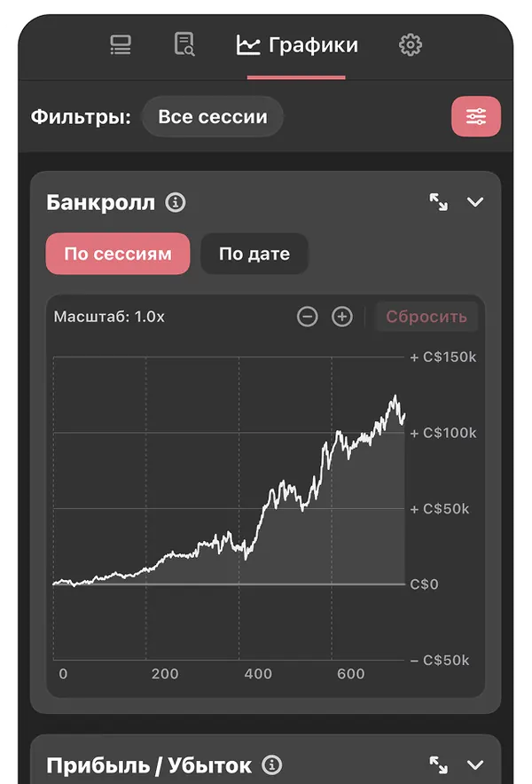Switch to the По дате view
532x784 pixels.
coord(254,254)
